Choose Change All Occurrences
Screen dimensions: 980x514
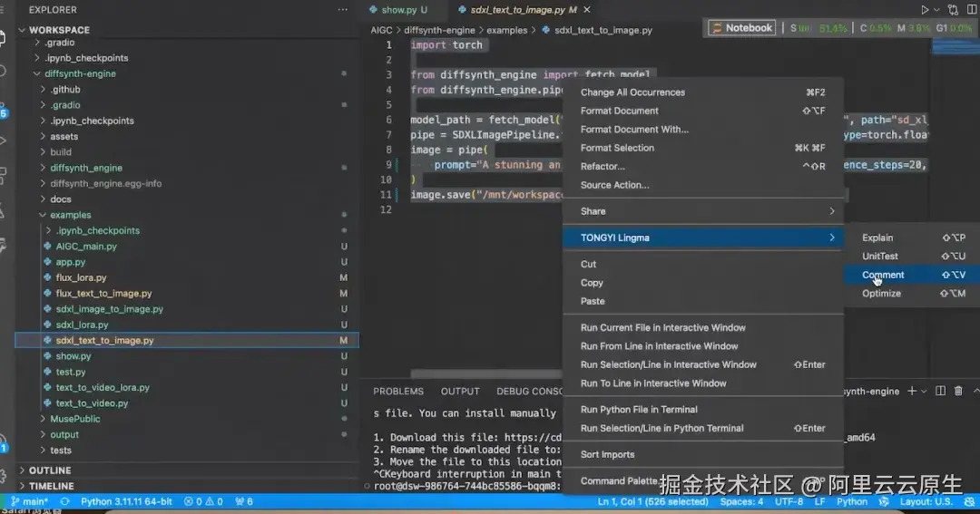tap(702, 92)
